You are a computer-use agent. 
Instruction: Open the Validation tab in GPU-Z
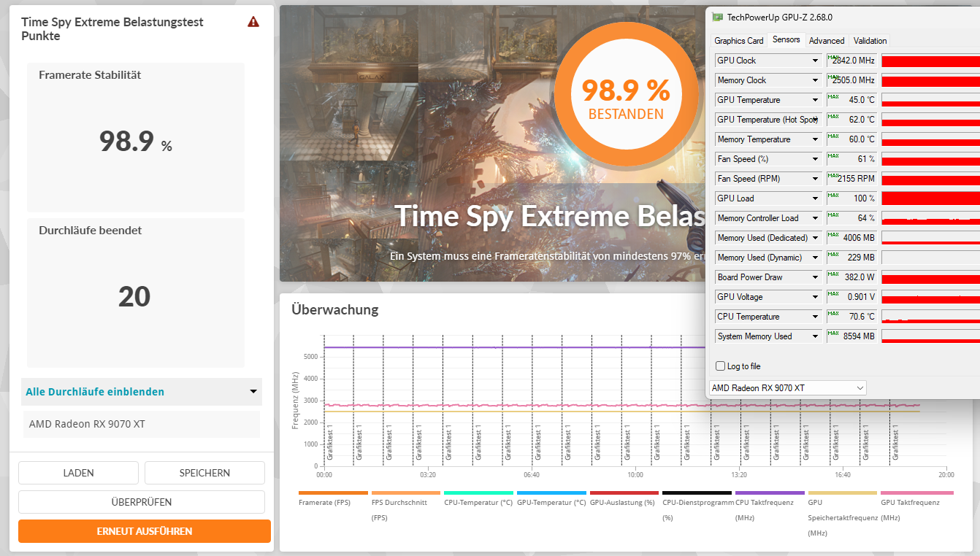pyautogui.click(x=870, y=41)
